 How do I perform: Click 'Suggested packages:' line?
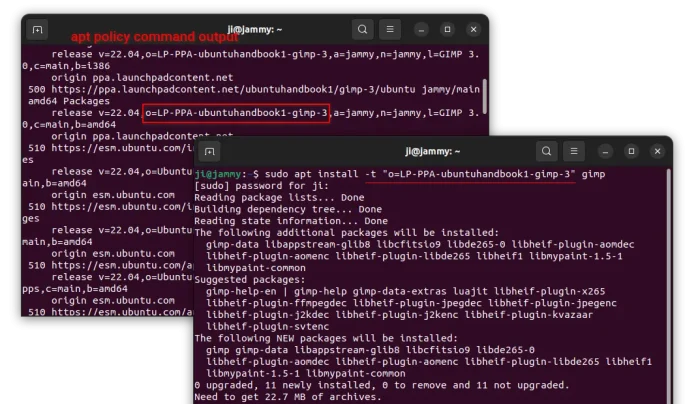click(250, 279)
